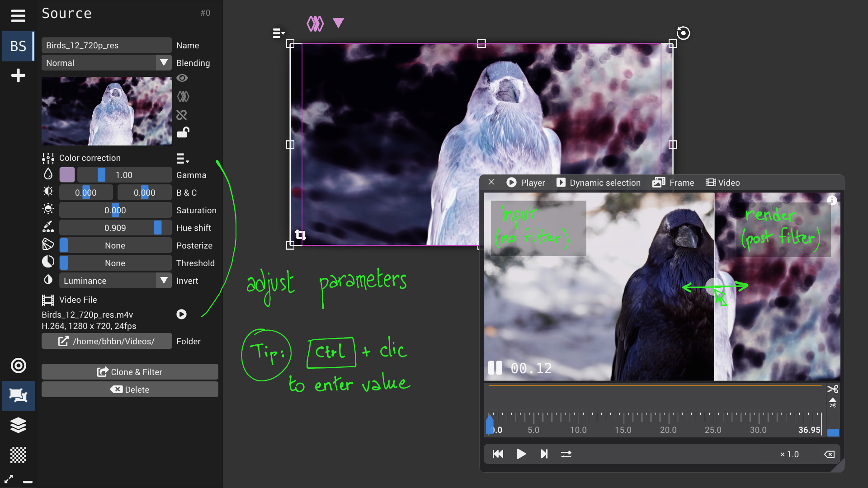Add a new source with plus icon
The width and height of the screenshot is (868, 488).
pos(18,75)
